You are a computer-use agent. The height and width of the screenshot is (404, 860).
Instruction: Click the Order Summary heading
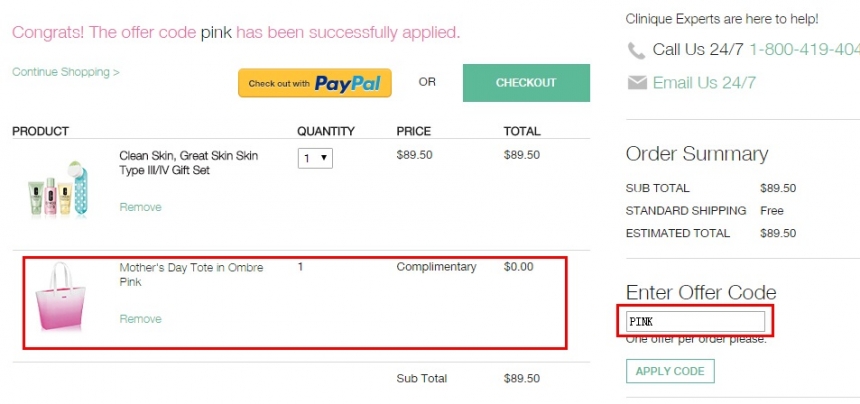697,154
